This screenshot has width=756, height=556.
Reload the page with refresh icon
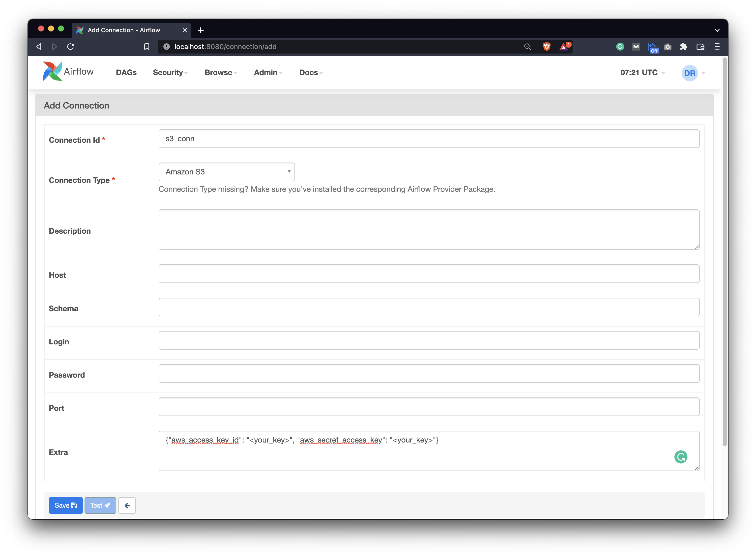[x=70, y=47]
